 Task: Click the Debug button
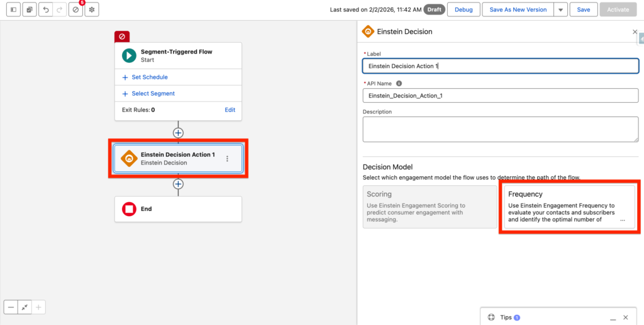point(464,10)
